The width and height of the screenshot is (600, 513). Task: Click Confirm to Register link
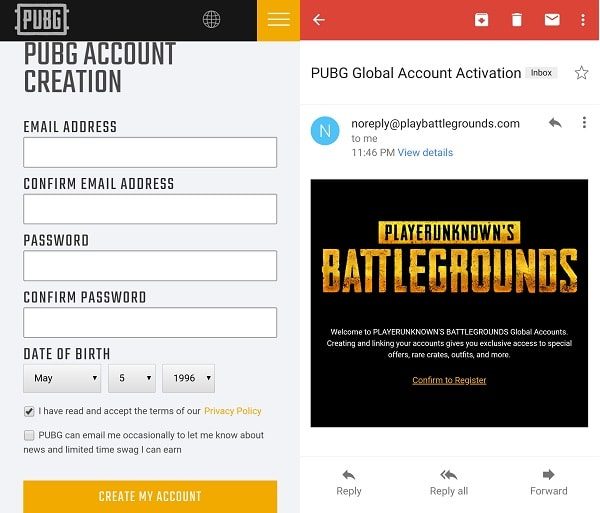449,380
